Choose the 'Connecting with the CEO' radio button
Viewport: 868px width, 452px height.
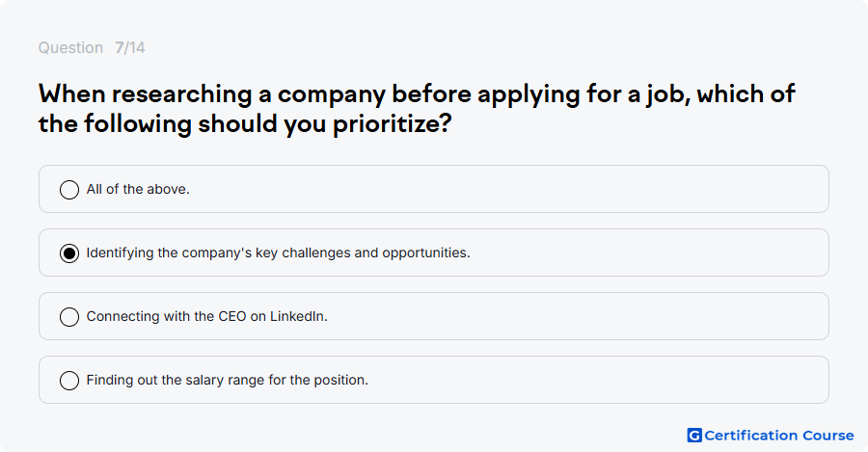click(x=69, y=316)
